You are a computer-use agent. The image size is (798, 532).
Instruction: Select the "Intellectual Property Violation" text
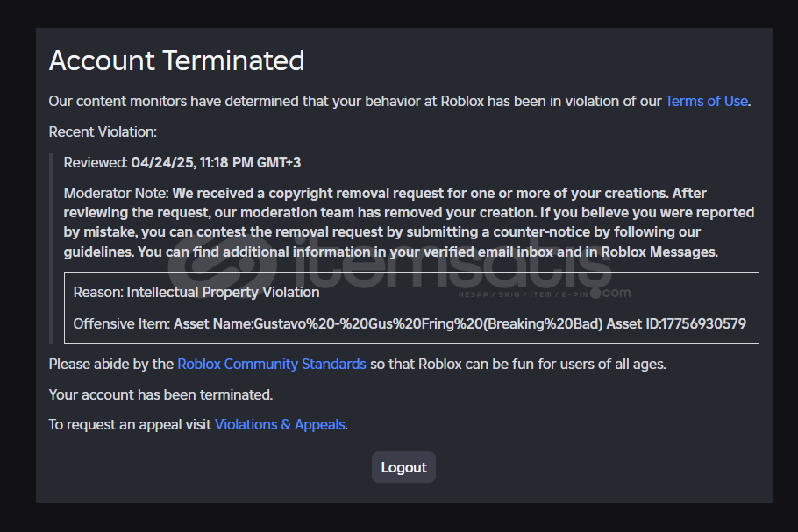(223, 292)
